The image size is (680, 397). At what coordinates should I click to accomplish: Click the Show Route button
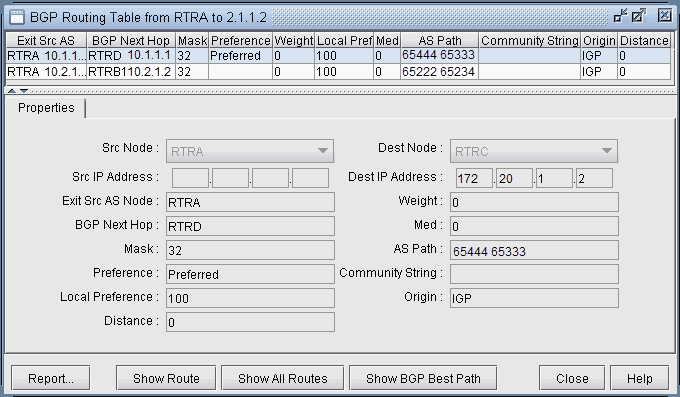[x=166, y=378]
